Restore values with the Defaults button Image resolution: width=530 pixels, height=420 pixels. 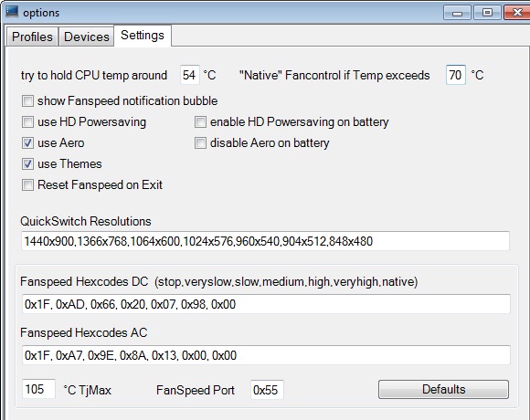(443, 389)
